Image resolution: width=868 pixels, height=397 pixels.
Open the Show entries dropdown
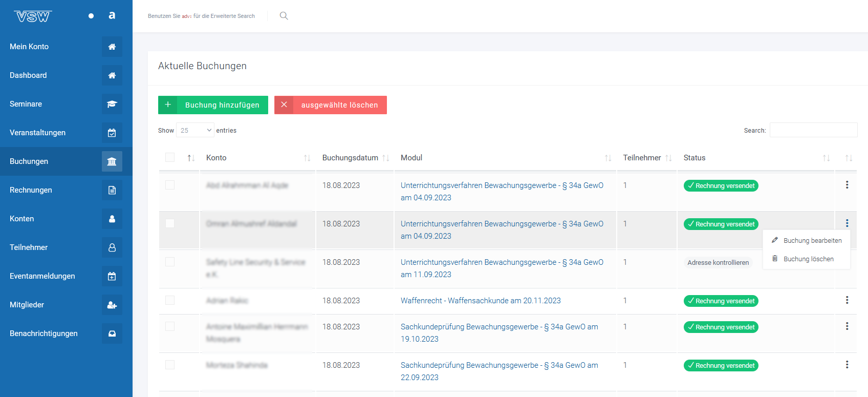pyautogui.click(x=195, y=131)
